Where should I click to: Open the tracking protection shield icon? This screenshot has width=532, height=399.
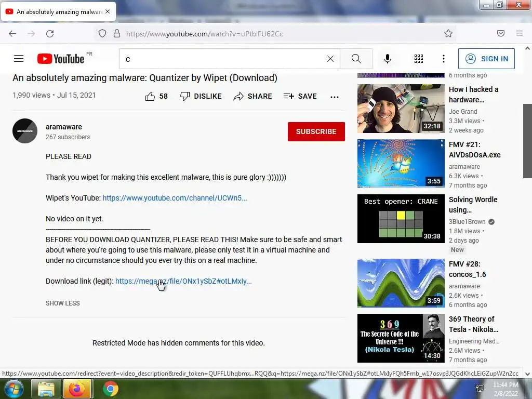[x=102, y=34]
